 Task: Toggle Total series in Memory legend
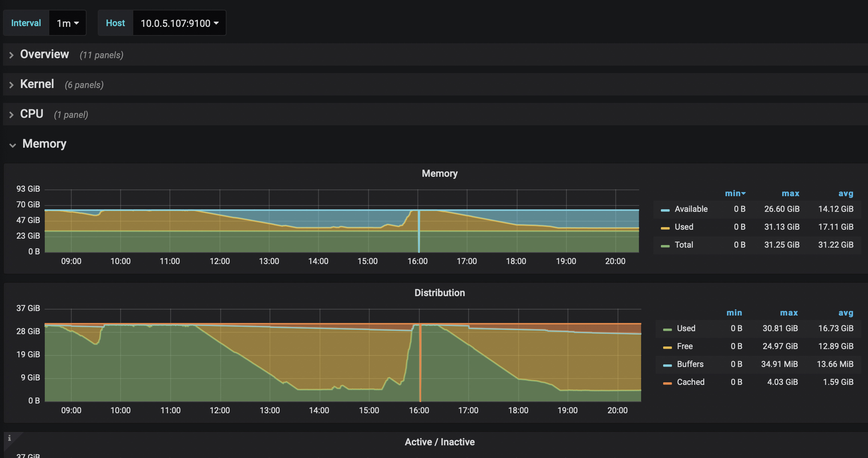coord(684,245)
